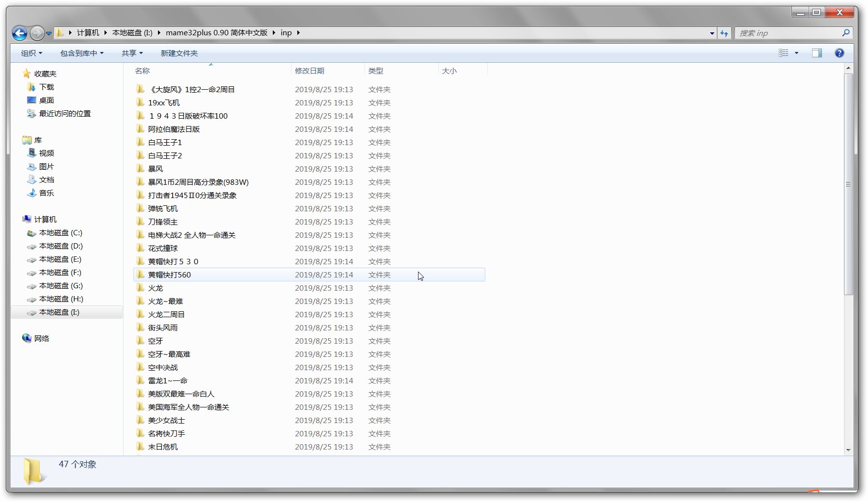Toggle the preview pane icon

tap(816, 53)
